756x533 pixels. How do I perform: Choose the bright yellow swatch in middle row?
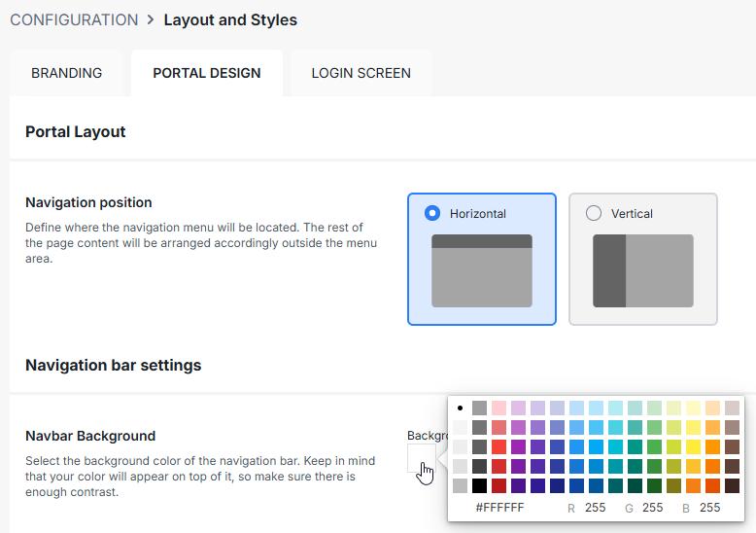coord(693,446)
